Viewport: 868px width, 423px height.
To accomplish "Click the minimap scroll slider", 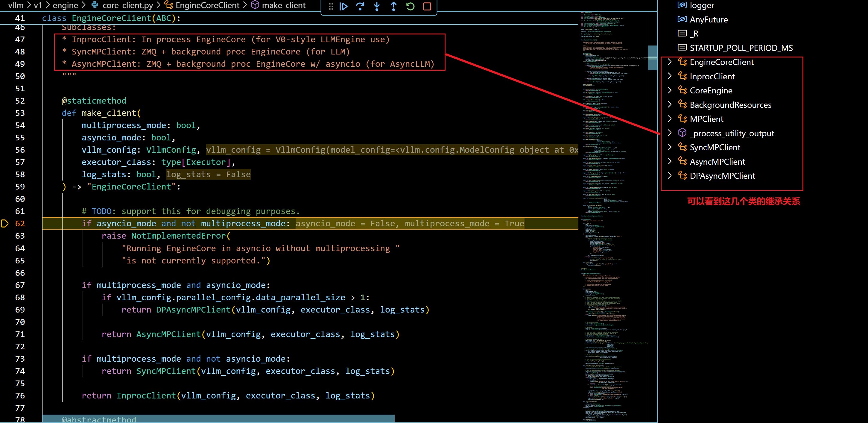I will point(652,58).
